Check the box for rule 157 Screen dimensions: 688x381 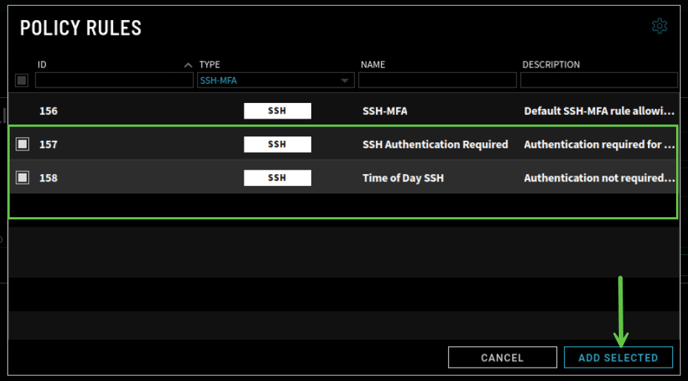(22, 144)
